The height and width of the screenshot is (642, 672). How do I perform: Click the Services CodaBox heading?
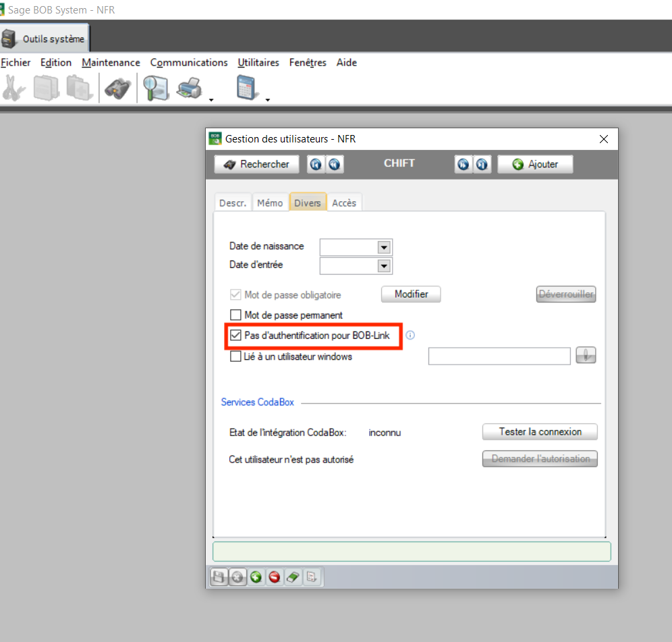[x=257, y=402]
